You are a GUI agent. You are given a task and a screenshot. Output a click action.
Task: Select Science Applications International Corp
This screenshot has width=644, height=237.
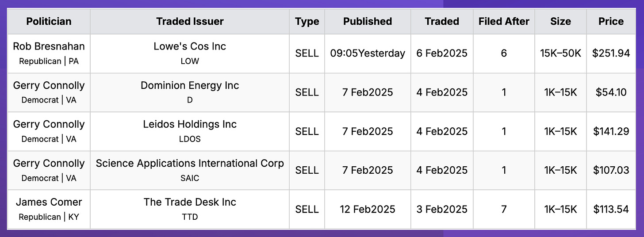pyautogui.click(x=190, y=163)
